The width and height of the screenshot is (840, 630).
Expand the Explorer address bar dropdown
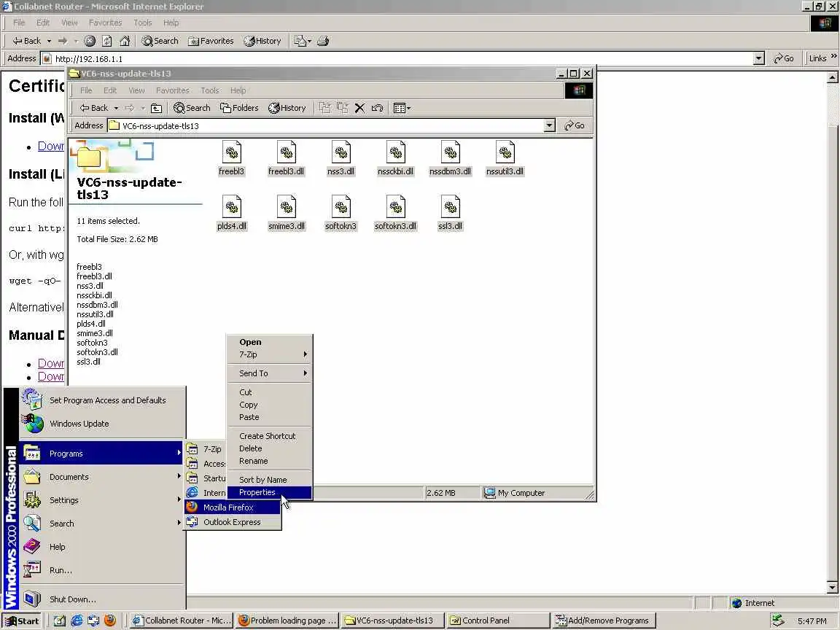(549, 126)
